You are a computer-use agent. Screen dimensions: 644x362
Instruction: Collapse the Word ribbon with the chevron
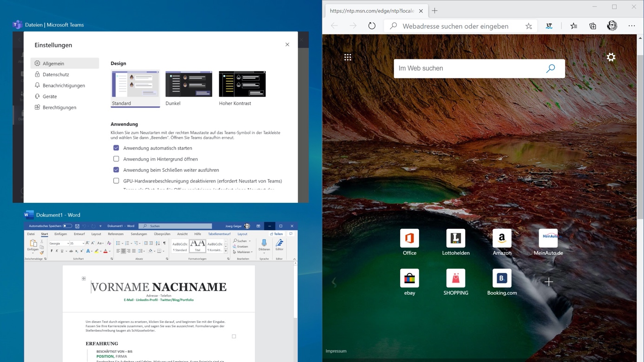tap(294, 259)
